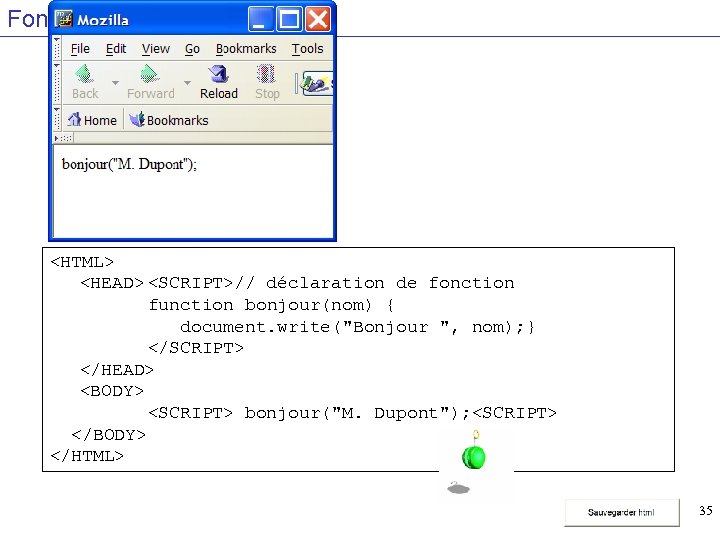
Task: Click the Sauvegarder html button
Action: tap(621, 512)
